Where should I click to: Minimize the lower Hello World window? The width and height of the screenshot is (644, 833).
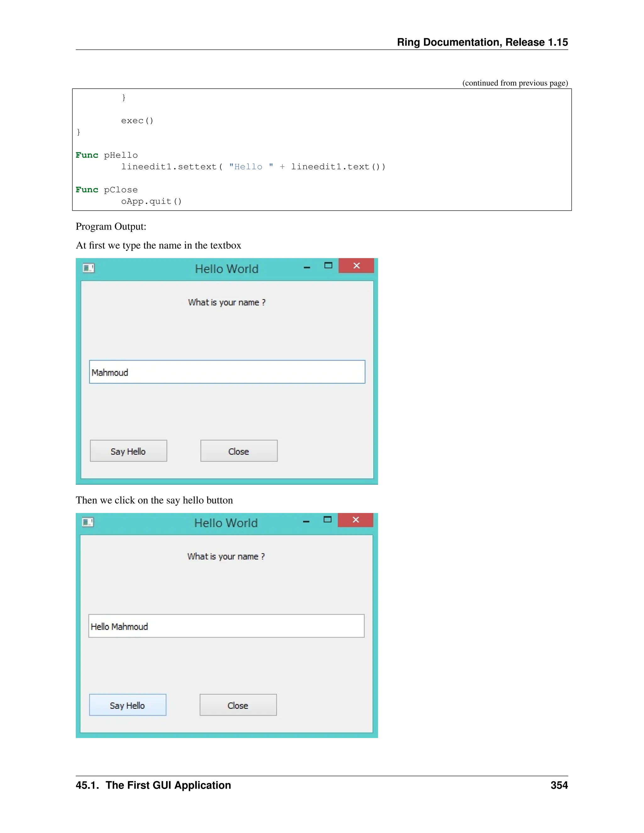[x=306, y=521]
